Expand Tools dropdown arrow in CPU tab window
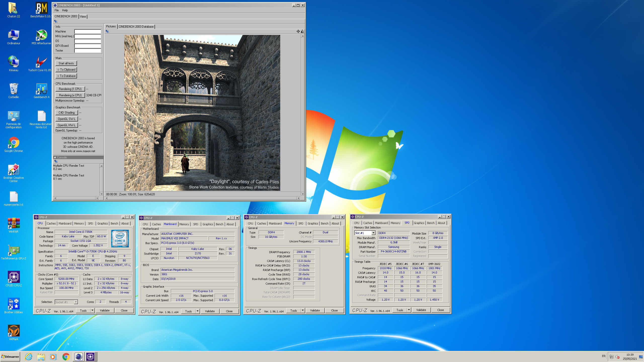This screenshot has width=644, height=362. (92, 310)
